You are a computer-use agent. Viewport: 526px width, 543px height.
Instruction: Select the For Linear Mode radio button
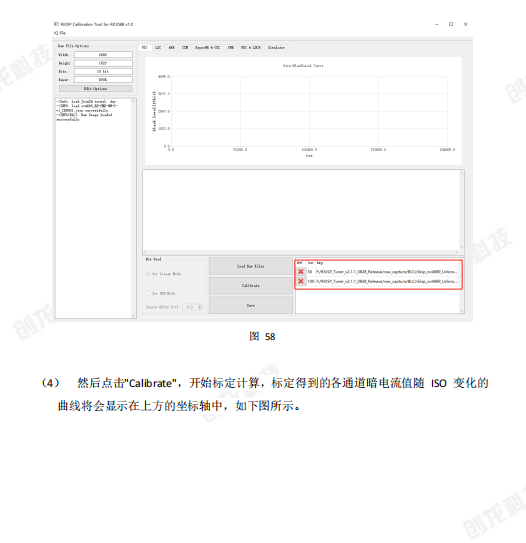(x=148, y=274)
